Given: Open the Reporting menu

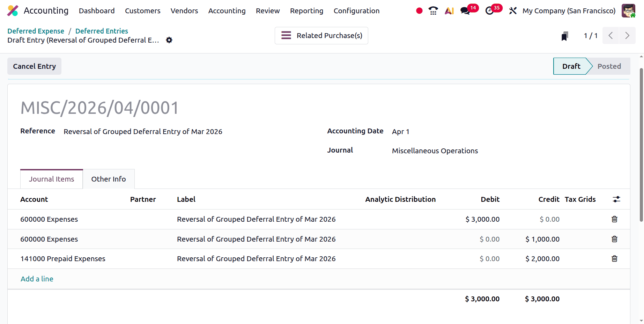Looking at the screenshot, I should [x=306, y=11].
